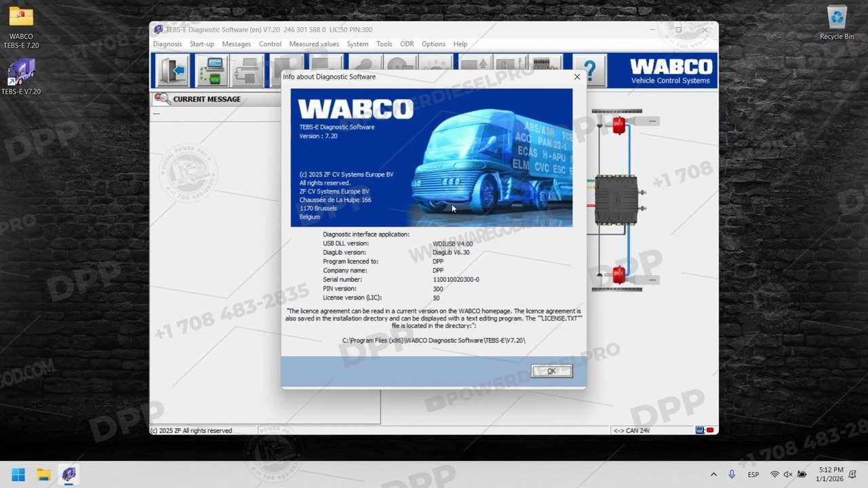This screenshot has width=868, height=488.
Task: Click the upper '---' pressure value field
Action: pos(652,121)
